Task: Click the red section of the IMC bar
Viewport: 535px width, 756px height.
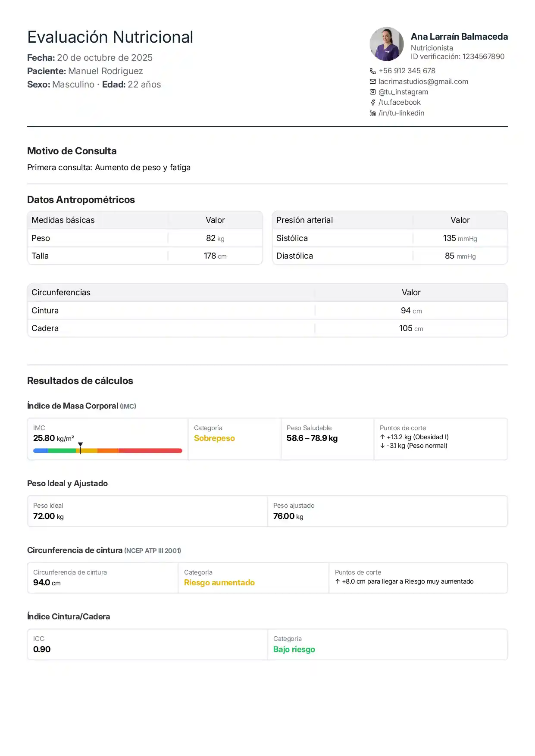Action: (x=150, y=451)
